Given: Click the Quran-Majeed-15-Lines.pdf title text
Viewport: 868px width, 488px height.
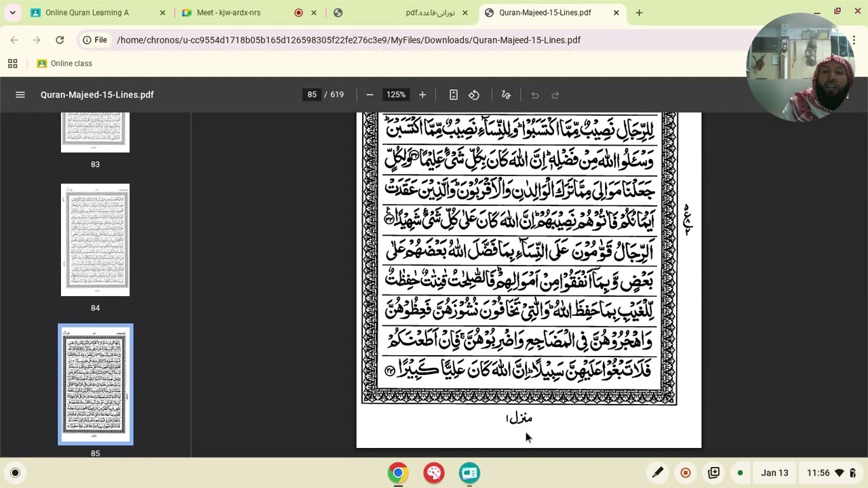Looking at the screenshot, I should point(97,95).
